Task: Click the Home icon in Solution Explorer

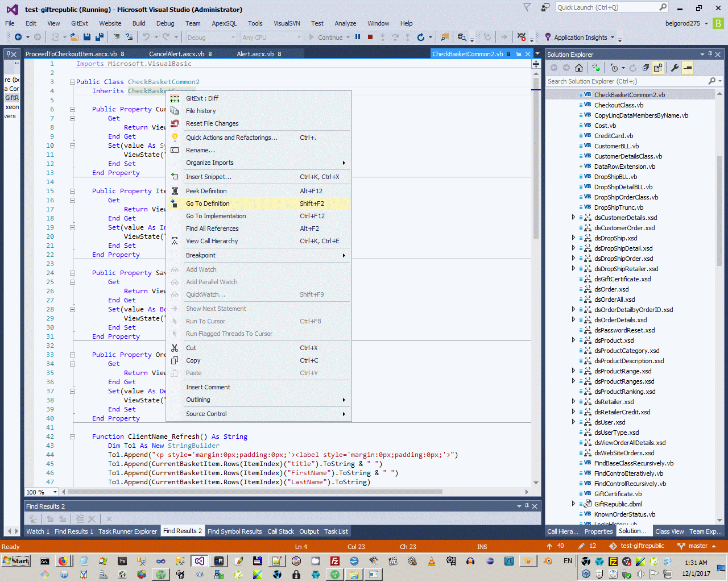Action: tap(578, 68)
